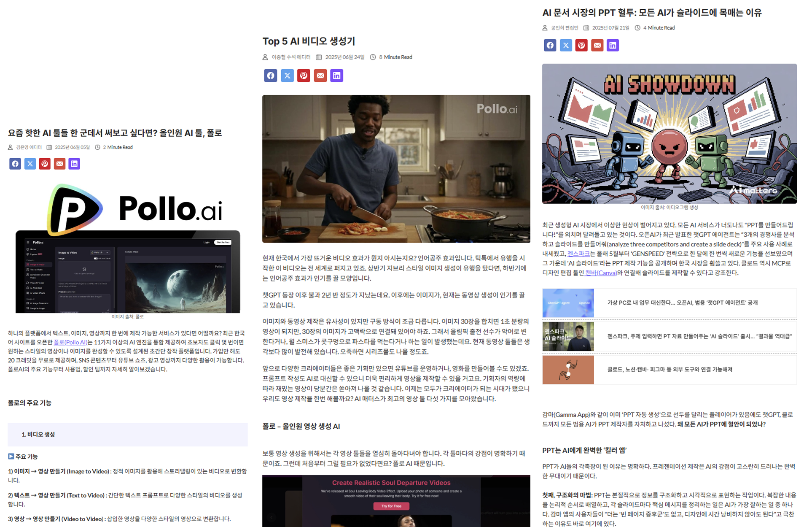Click the calendar icon beside 2025년 06월 24일

(x=319, y=57)
